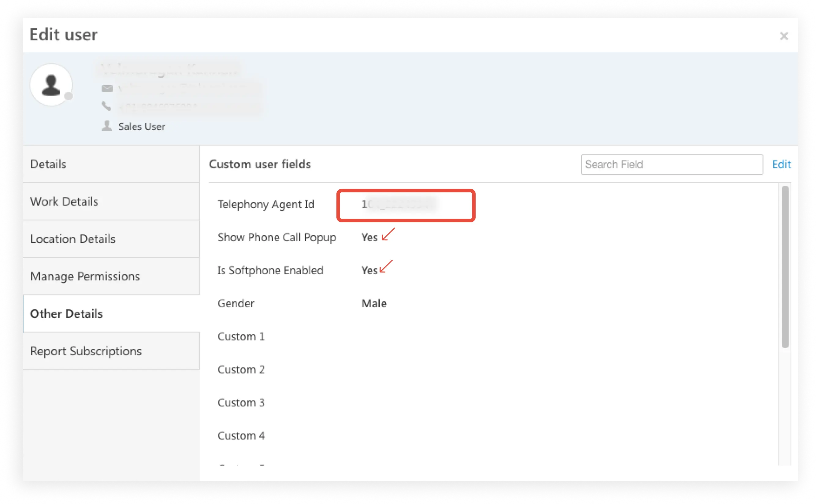816x504 pixels.
Task: Click Yes value for Is Softphone Enabled
Action: pyautogui.click(x=369, y=270)
